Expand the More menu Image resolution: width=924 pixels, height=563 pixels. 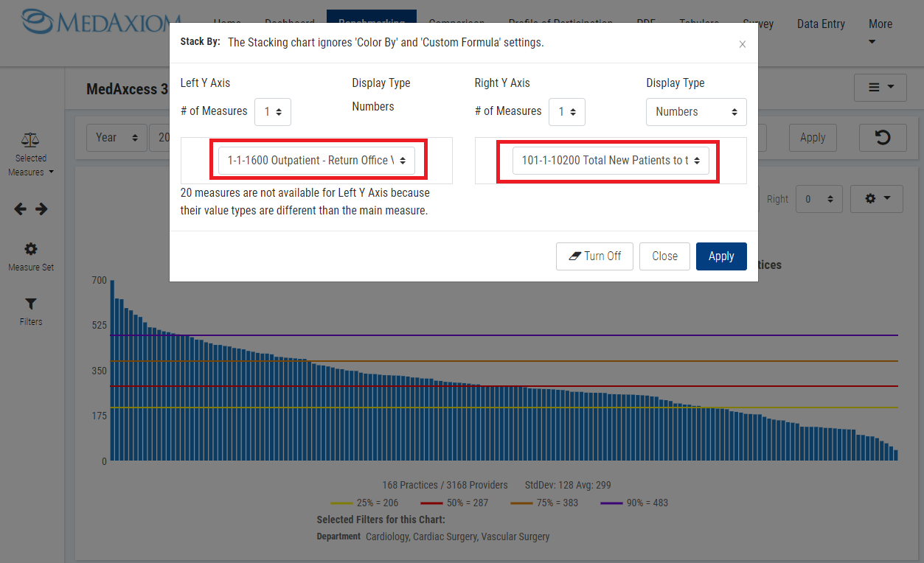point(880,30)
